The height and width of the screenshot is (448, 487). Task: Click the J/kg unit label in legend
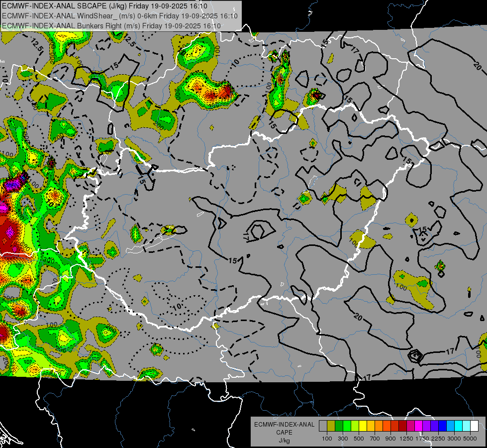pyautogui.click(x=284, y=441)
